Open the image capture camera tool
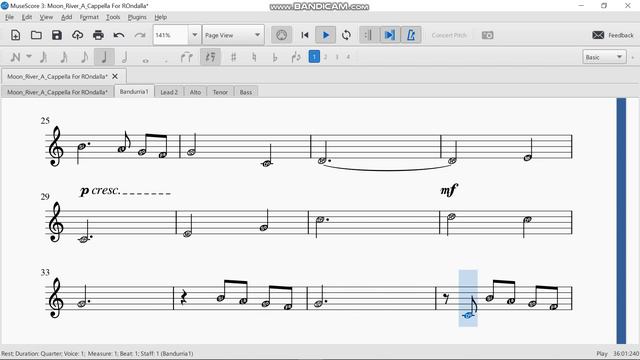 point(487,35)
